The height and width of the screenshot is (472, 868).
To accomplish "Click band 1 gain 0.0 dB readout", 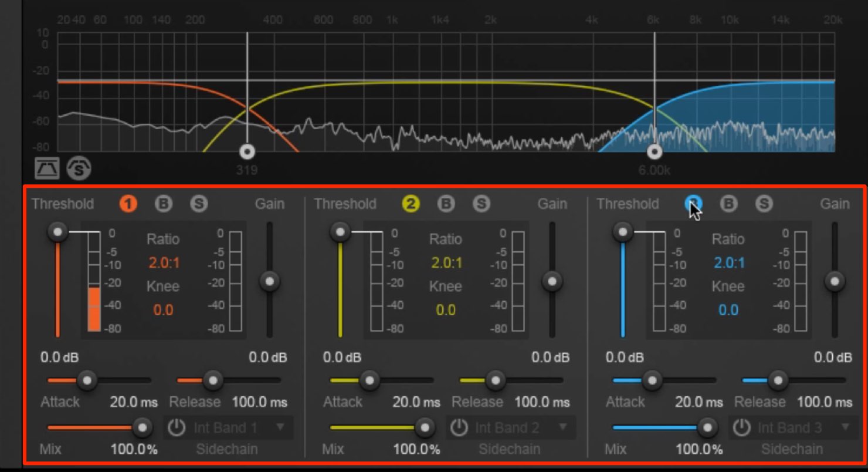I will pyautogui.click(x=267, y=357).
